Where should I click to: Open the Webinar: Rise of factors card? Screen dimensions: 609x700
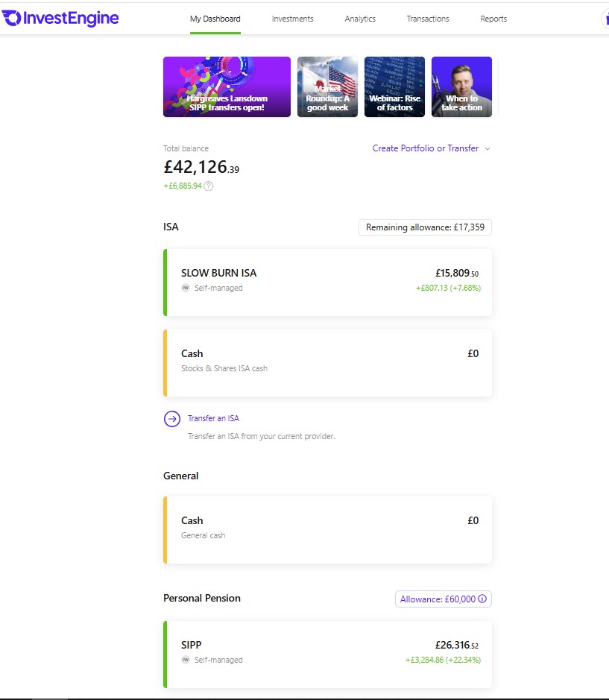394,87
